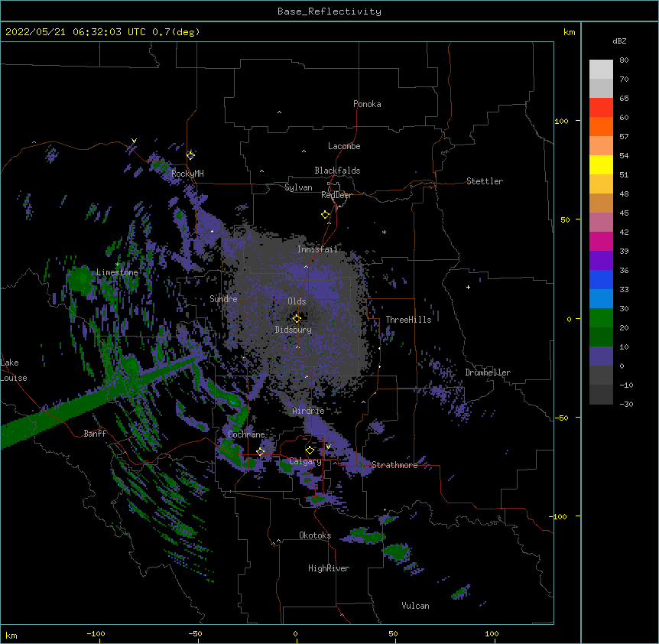Click the yellow diamond marker above Calgary
The image size is (659, 644).
pyautogui.click(x=310, y=450)
